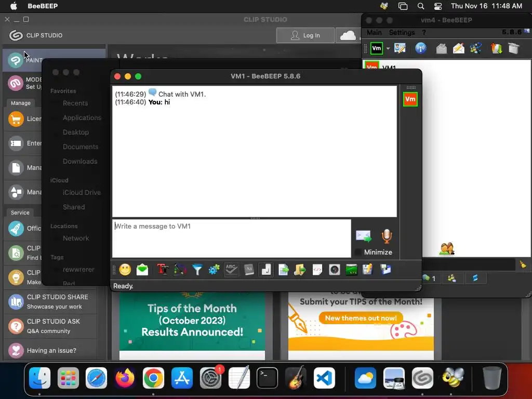
Task: Click the cloud button in CLIP STUDIO
Action: pyautogui.click(x=348, y=35)
